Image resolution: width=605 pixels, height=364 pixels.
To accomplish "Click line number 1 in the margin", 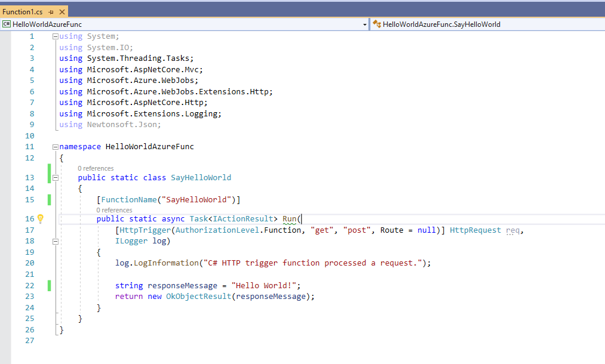I will 32,36.
